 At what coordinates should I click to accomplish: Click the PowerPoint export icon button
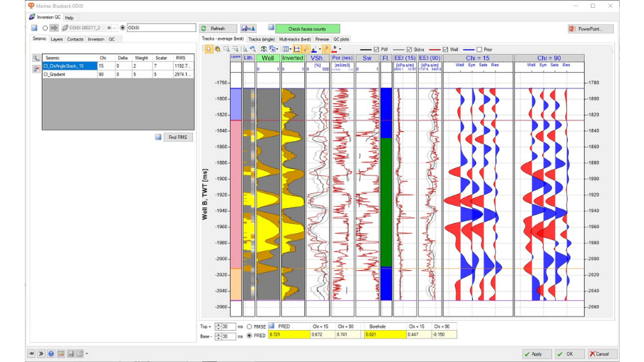pos(591,29)
